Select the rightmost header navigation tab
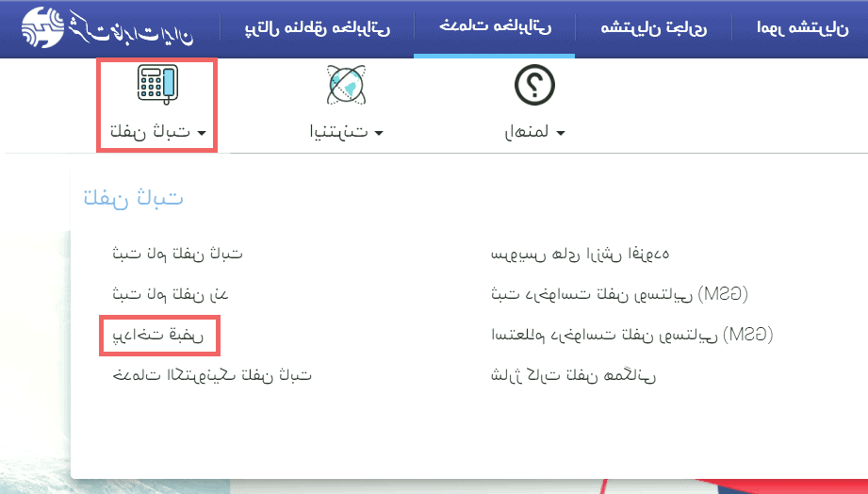Viewport: 868px width, 494px height. tap(802, 27)
